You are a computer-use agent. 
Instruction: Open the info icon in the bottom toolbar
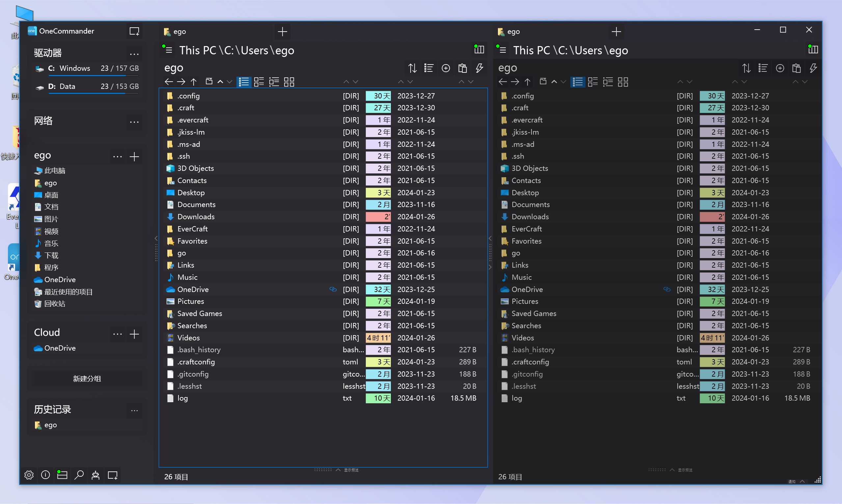[45, 475]
